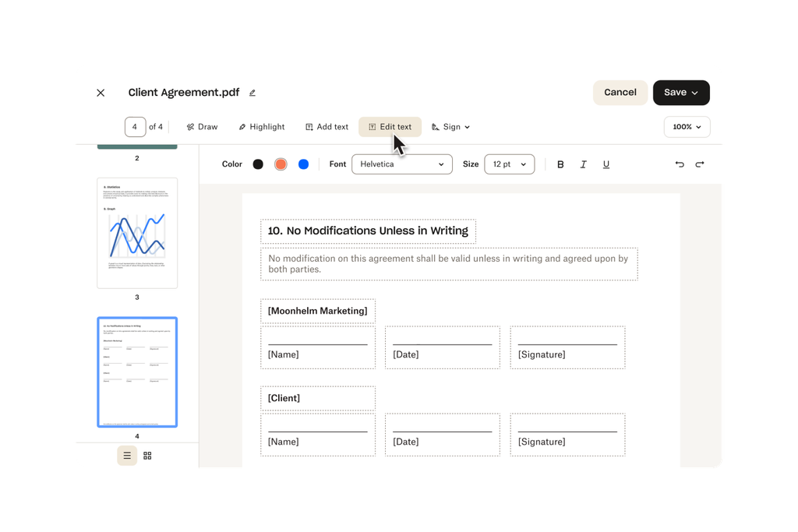The height and width of the screenshot is (532, 798).
Task: Open the font Size dropdown
Action: [509, 164]
